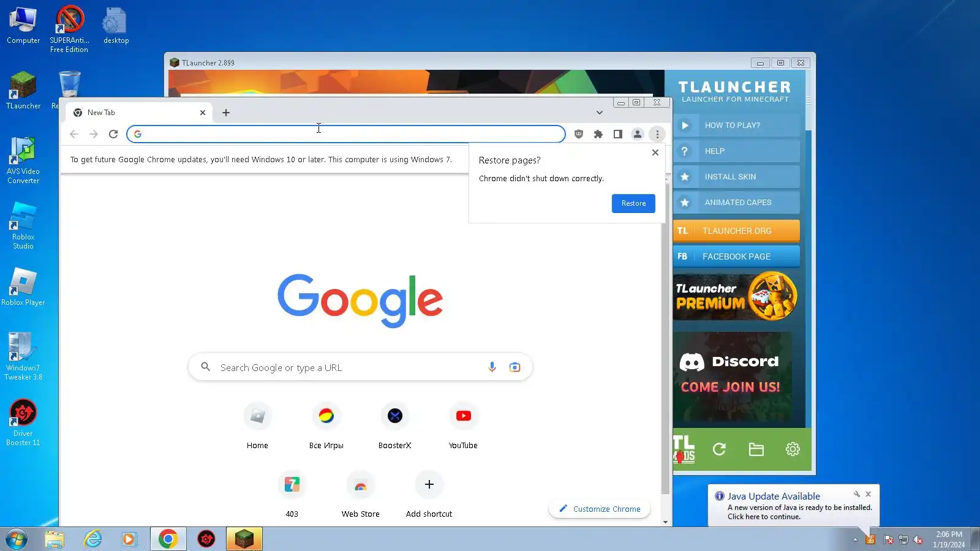Open search by image camera icon
The image size is (980, 551).
tap(514, 367)
